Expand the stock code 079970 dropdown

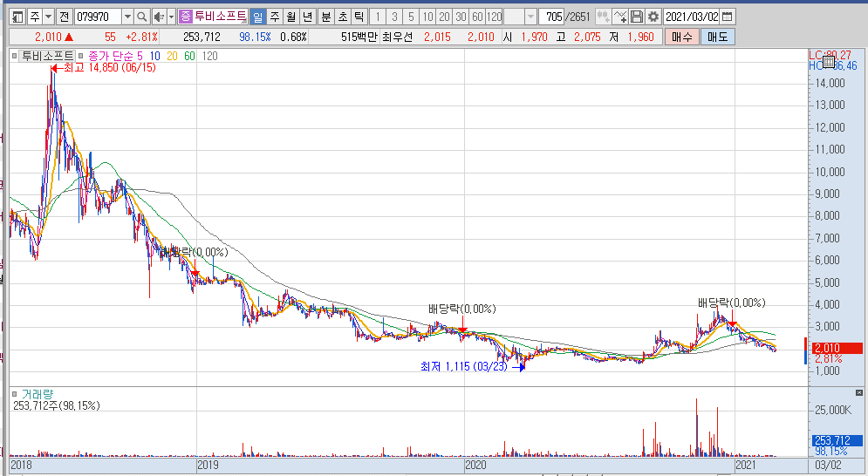[x=127, y=17]
